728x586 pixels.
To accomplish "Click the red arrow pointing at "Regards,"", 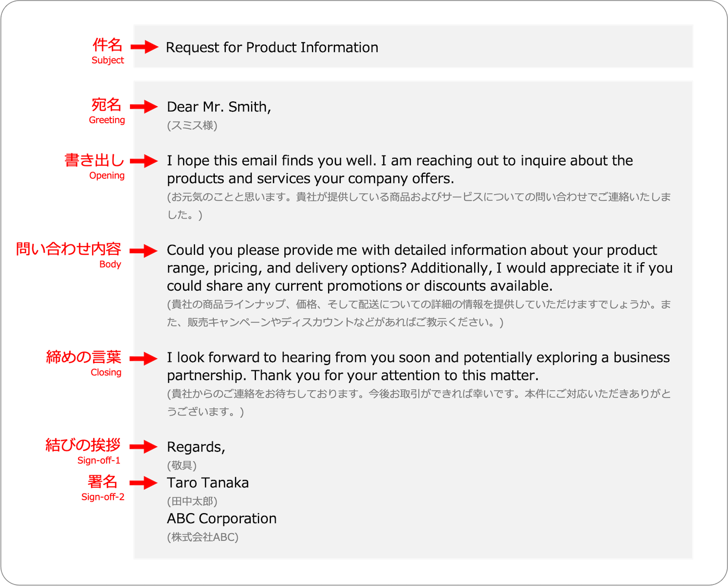I will (x=144, y=447).
